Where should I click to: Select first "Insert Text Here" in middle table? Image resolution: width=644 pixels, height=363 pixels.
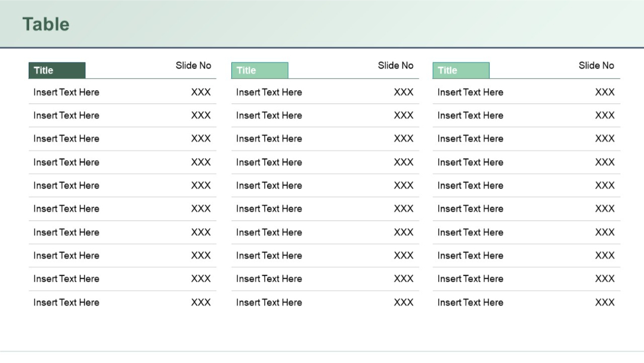click(x=269, y=92)
